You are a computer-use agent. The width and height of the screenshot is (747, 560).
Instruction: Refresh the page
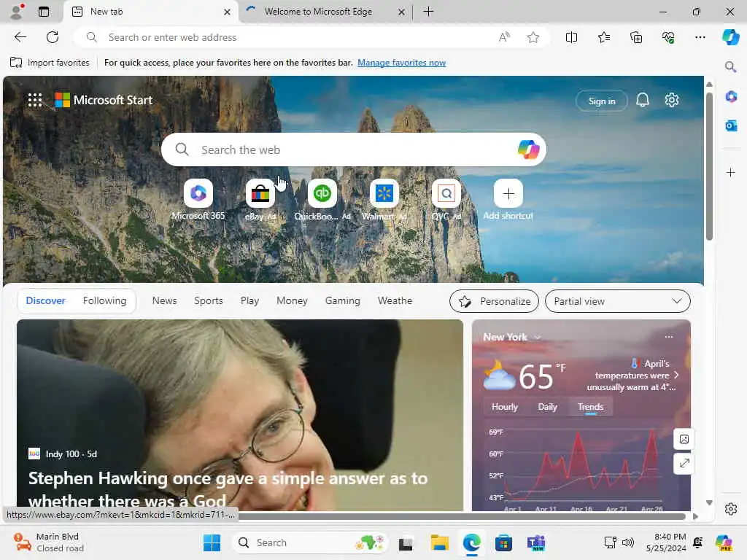click(53, 37)
